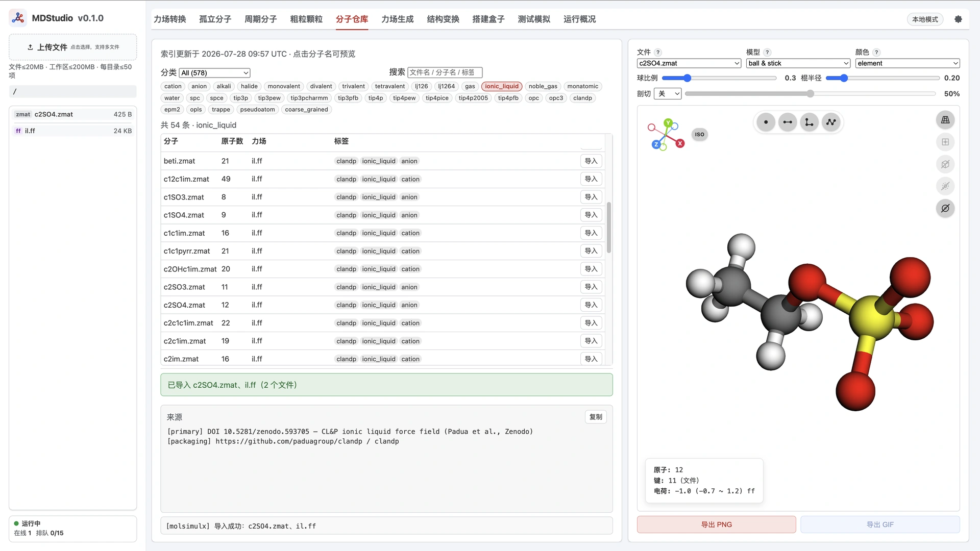Click the crossed-out dashed circle icon
The image size is (980, 551).
click(x=945, y=186)
